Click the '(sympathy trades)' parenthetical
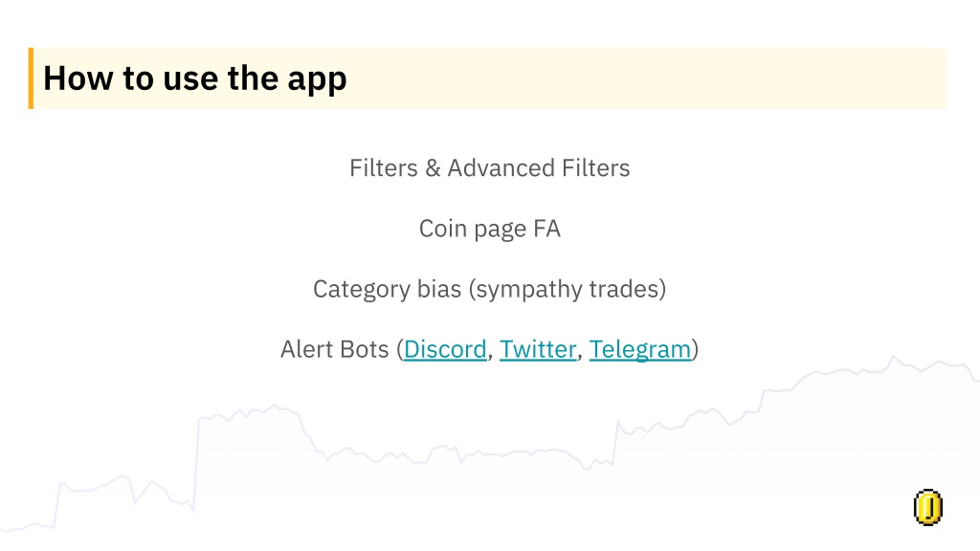Screen dimensions: 980x551 [x=568, y=289]
